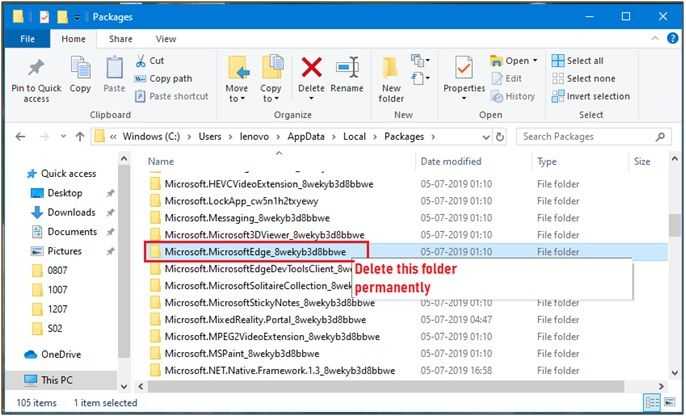Click Select none in the ribbon

(x=584, y=79)
